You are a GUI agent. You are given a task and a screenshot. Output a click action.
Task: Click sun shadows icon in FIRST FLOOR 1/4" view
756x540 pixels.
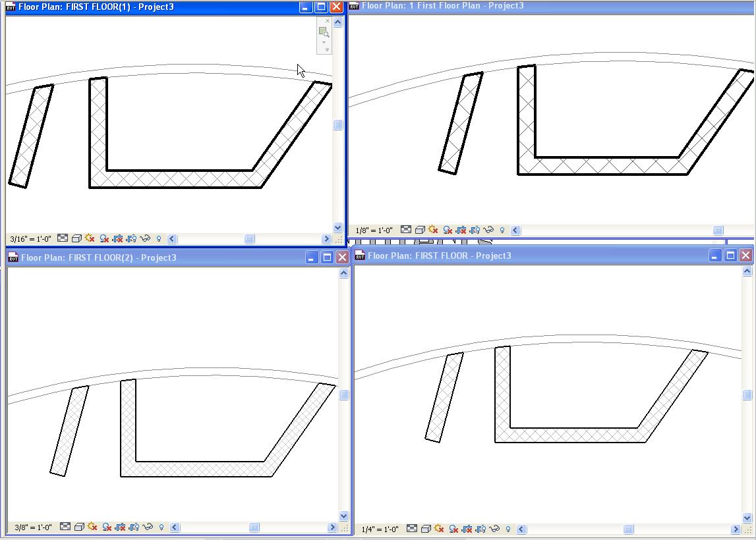click(x=439, y=528)
